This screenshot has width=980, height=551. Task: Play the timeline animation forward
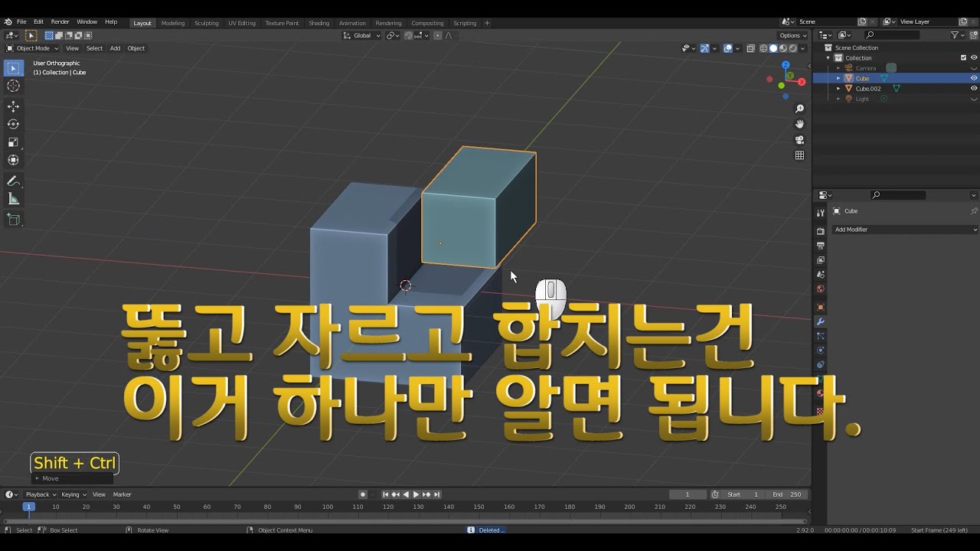tap(416, 494)
